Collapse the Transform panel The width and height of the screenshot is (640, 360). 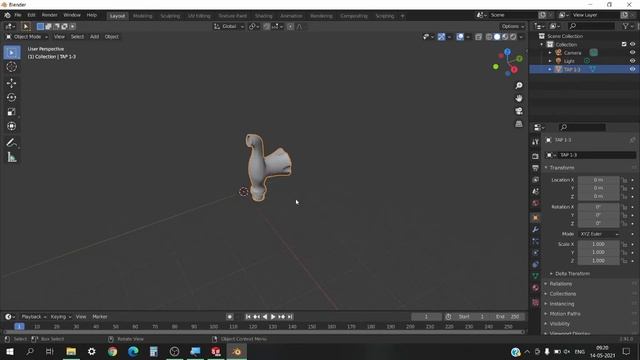click(561, 168)
